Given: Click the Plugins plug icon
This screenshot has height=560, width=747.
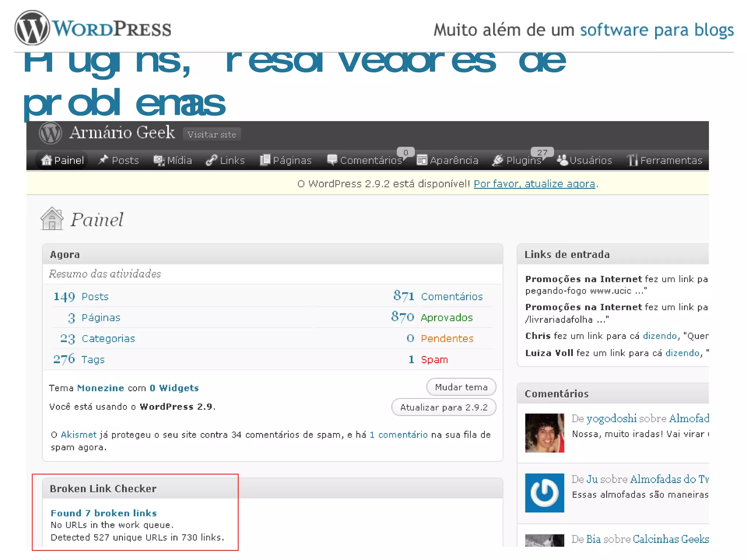Looking at the screenshot, I should 498,160.
